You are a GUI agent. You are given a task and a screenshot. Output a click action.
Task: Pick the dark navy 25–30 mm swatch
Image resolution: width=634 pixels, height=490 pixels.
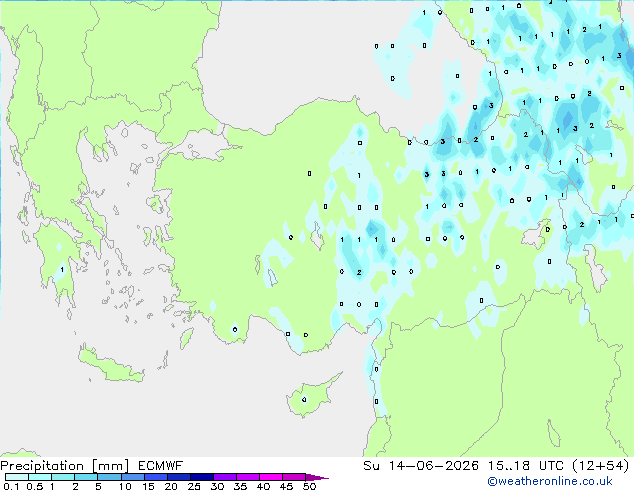click(202, 477)
